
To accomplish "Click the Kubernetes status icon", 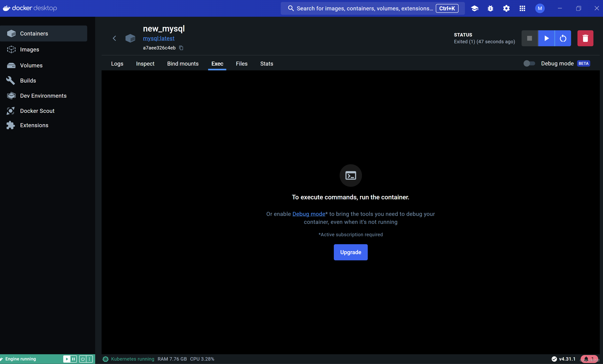I will point(106,359).
